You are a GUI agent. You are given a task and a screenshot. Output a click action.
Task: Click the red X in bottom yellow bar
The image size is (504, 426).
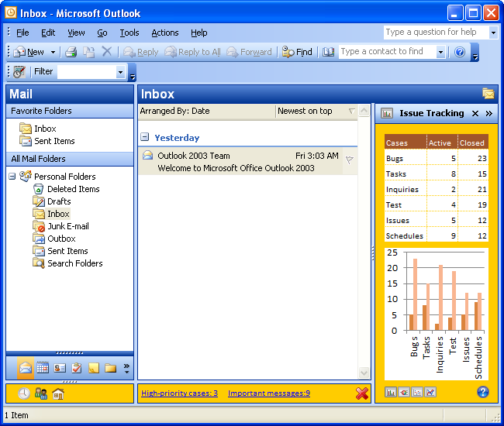click(362, 393)
